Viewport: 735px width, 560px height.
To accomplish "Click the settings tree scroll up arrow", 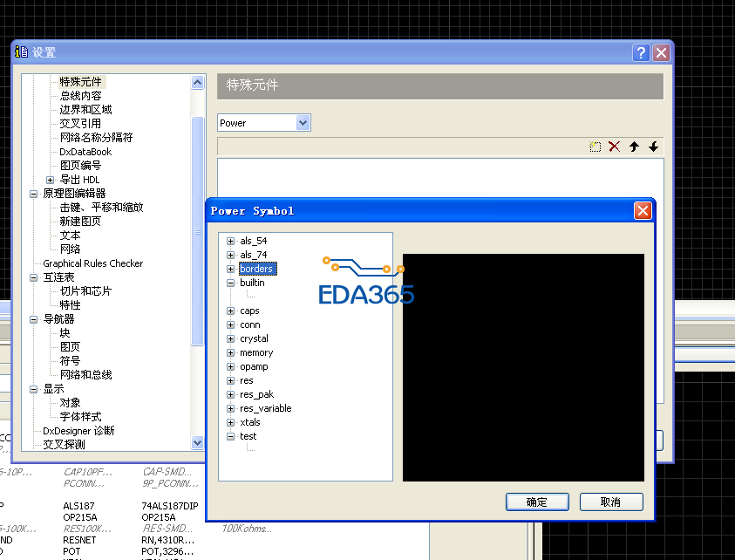I will pos(197,83).
